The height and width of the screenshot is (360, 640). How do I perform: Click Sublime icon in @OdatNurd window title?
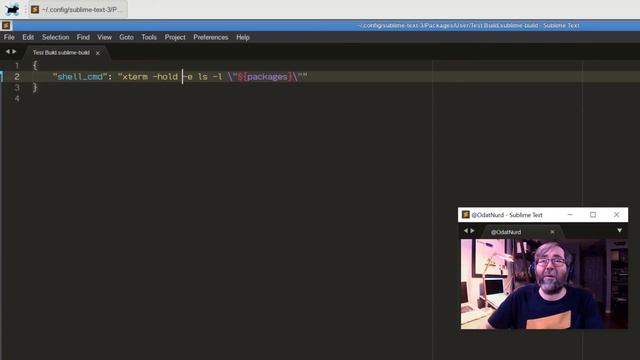pos(465,215)
